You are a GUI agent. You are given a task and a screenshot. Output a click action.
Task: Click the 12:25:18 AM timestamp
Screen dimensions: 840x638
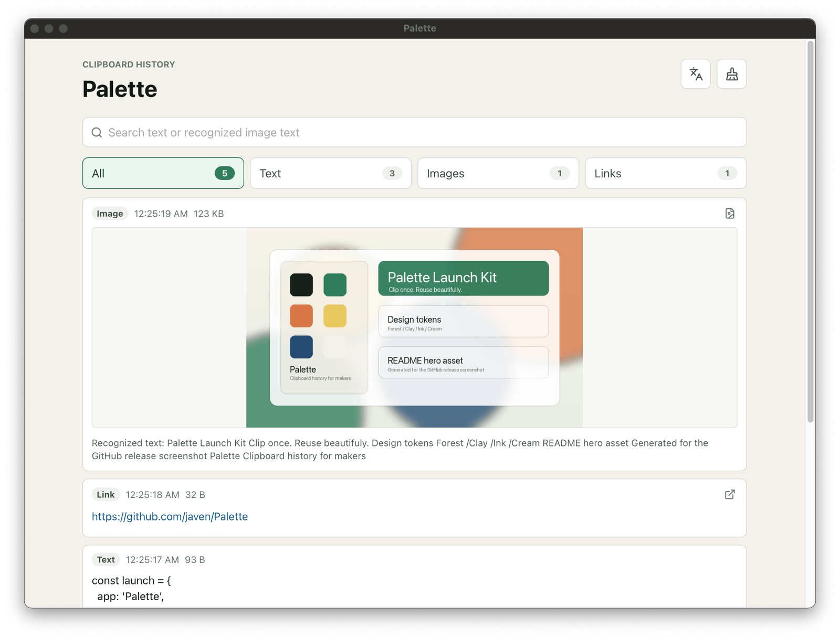[152, 495]
